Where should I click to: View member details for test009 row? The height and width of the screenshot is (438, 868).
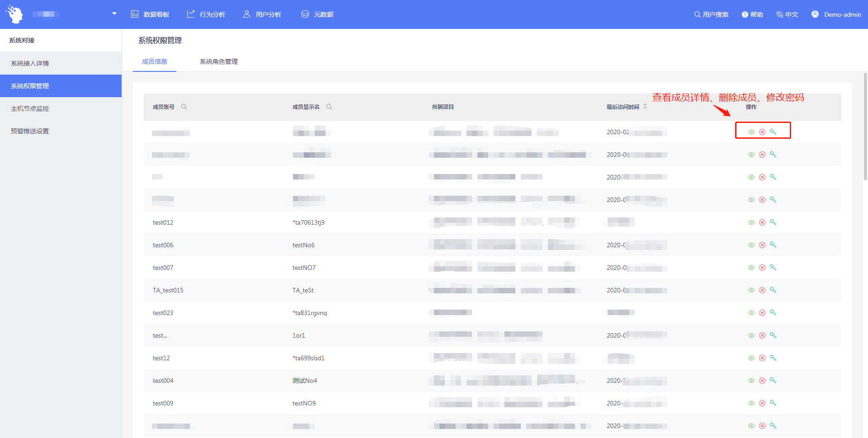pos(751,403)
